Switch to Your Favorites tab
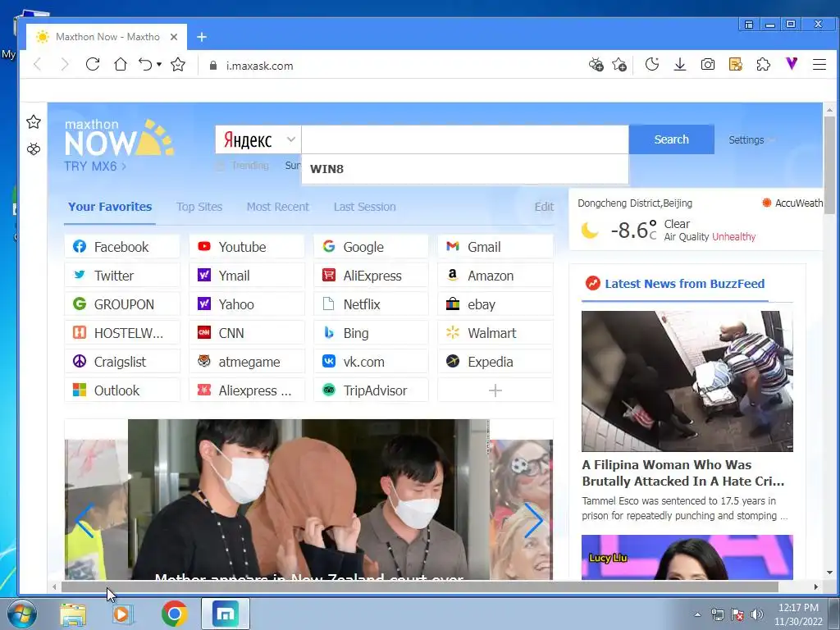The height and width of the screenshot is (630, 840). [110, 207]
